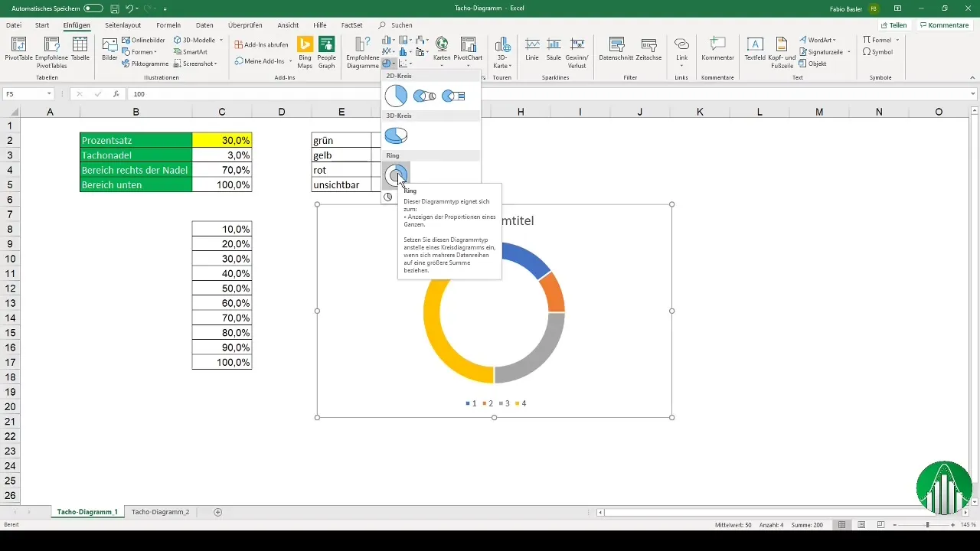Insert Kopf- und Fußzeile

782,51
